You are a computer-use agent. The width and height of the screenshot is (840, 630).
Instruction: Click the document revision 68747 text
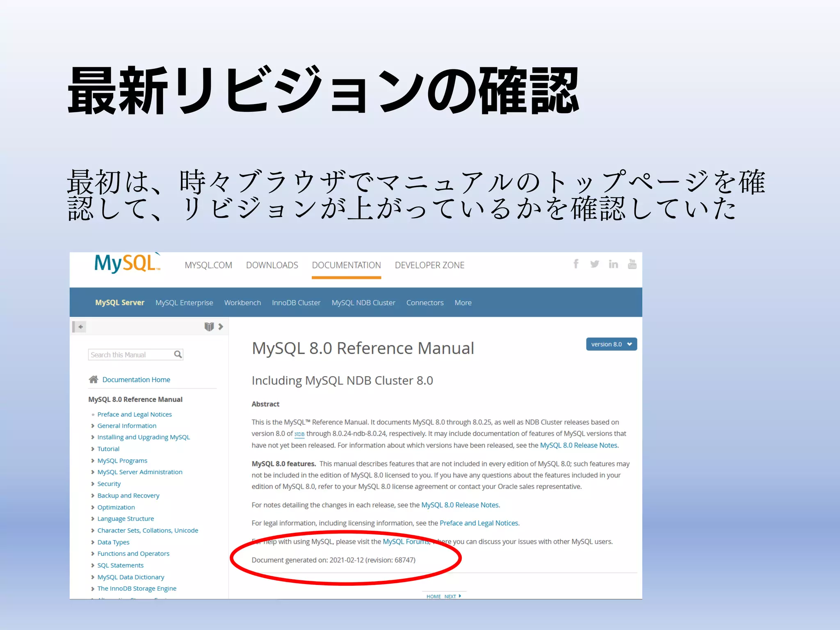point(333,560)
